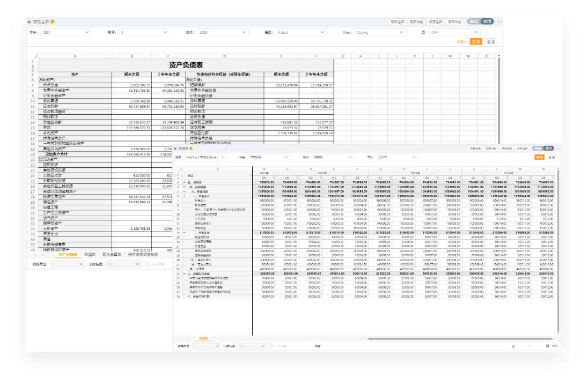588x386 pixels.
Task: Click the 重置 button in 财务主表
Action: click(x=491, y=42)
